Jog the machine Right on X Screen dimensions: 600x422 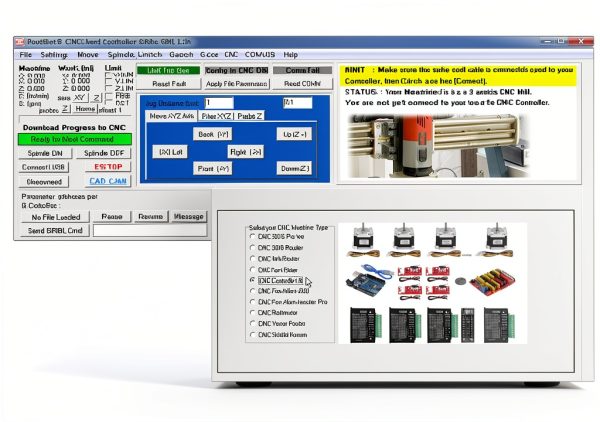pos(246,152)
